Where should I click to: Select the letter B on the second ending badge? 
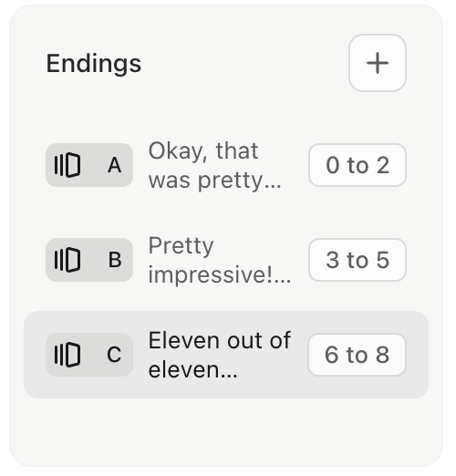pos(115,260)
